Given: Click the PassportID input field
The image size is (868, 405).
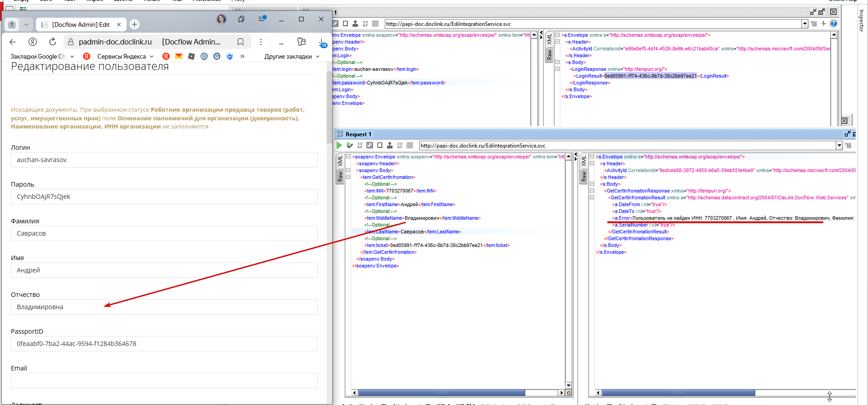Looking at the screenshot, I should 164,344.
